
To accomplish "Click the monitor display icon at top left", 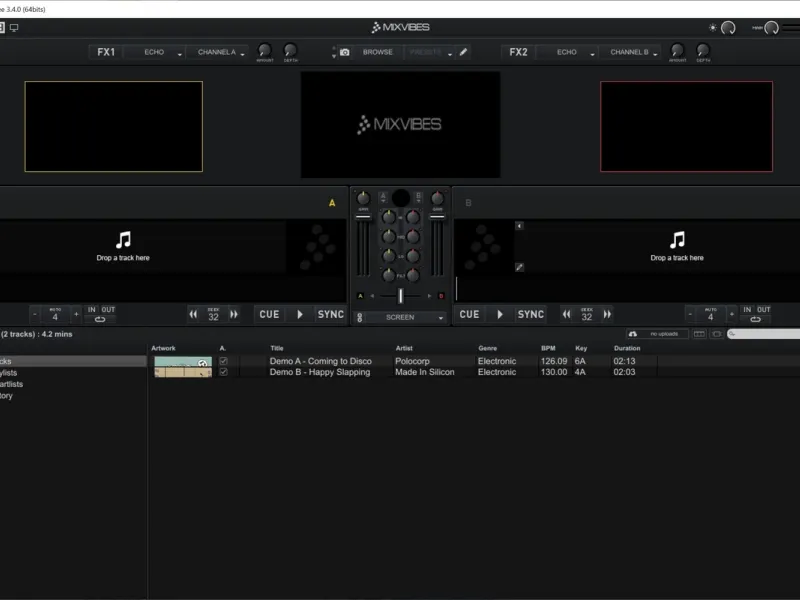I will 14,28.
